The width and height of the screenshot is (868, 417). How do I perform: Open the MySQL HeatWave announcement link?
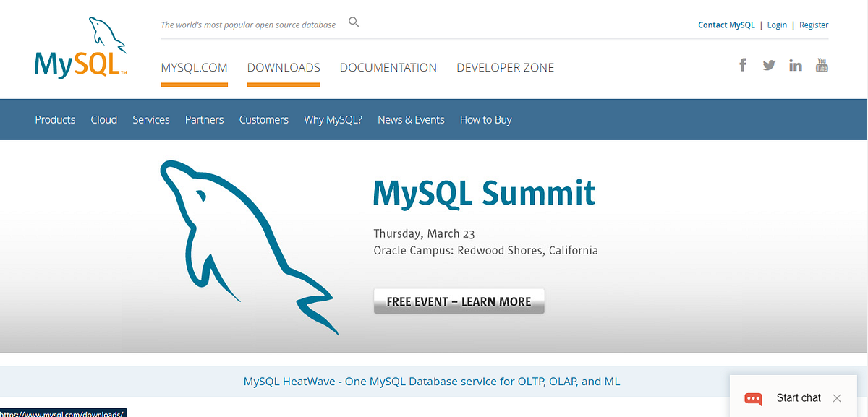(433, 381)
